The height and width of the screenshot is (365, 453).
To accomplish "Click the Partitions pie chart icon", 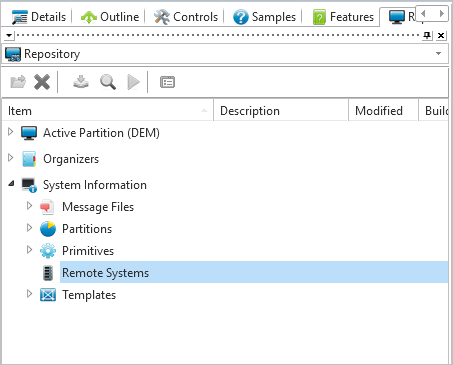I will coord(48,229).
